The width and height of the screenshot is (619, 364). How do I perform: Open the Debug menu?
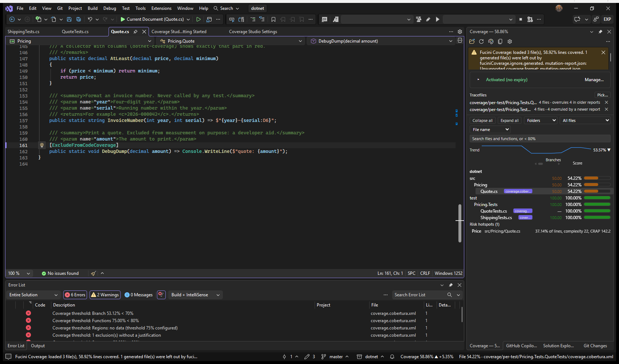pyautogui.click(x=110, y=8)
